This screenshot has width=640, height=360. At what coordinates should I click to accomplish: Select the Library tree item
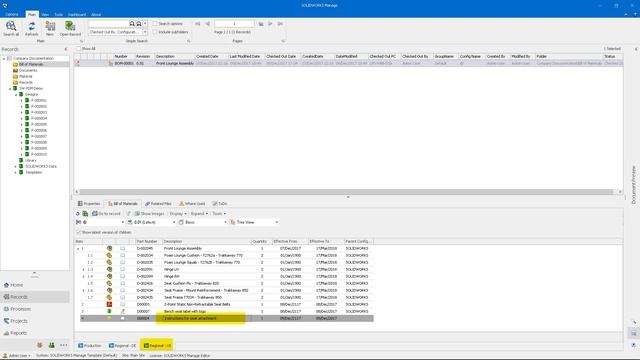pyautogui.click(x=31, y=160)
